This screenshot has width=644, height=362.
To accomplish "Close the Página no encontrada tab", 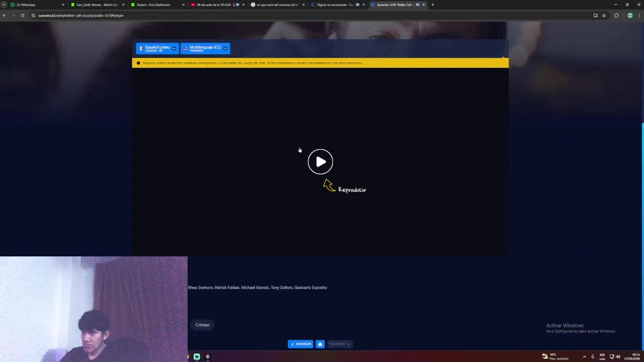I will 363,5.
